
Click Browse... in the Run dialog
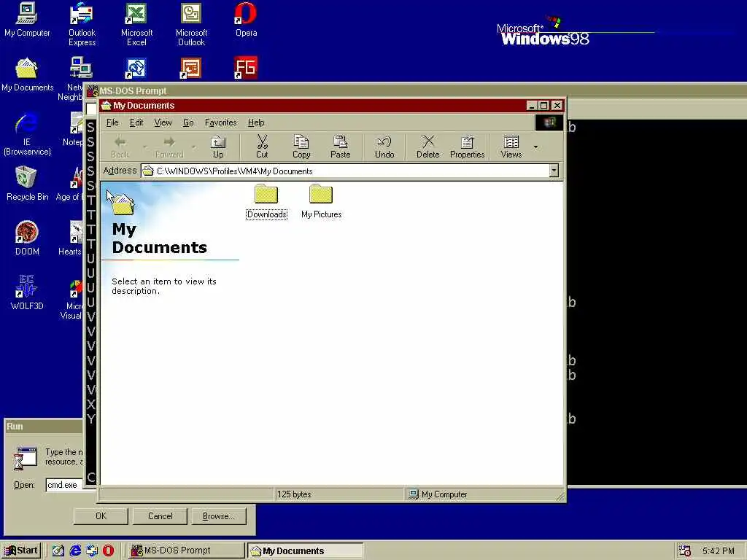click(219, 516)
